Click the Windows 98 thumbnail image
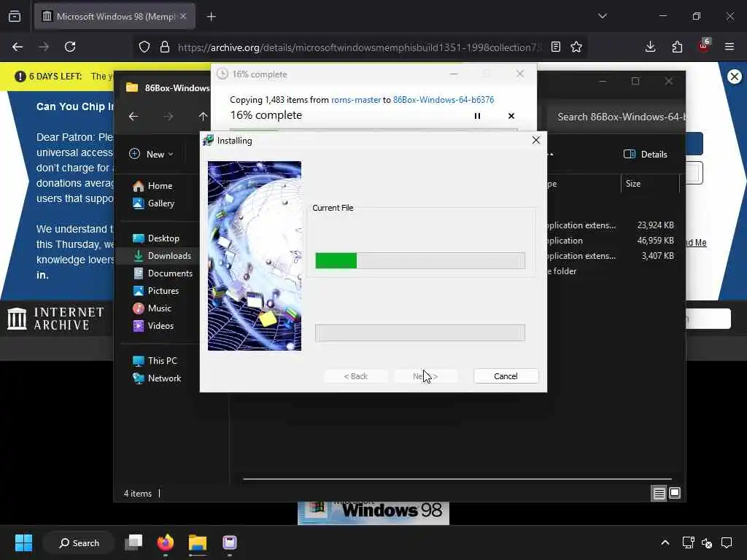 tap(373, 513)
